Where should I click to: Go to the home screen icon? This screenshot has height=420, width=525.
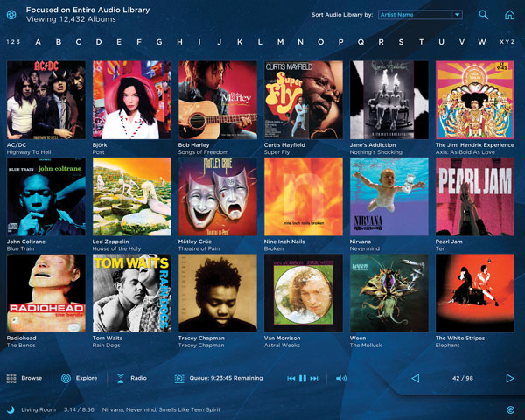[509, 15]
